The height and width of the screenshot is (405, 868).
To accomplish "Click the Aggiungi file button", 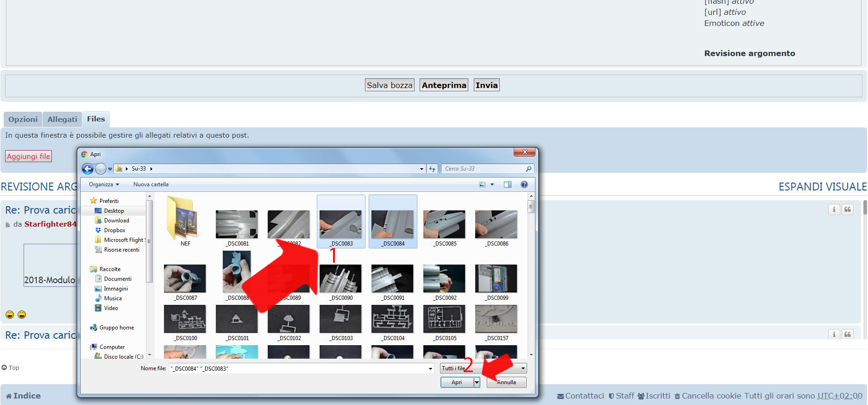I will 28,157.
